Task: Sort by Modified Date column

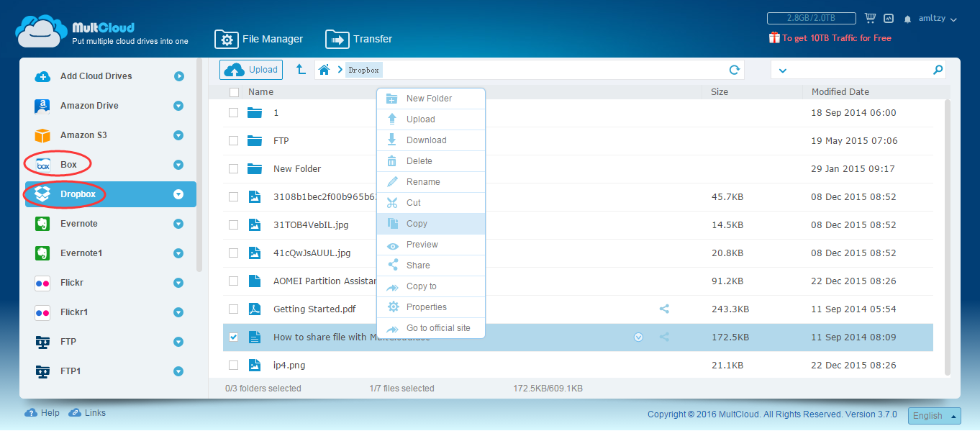Action: point(840,92)
